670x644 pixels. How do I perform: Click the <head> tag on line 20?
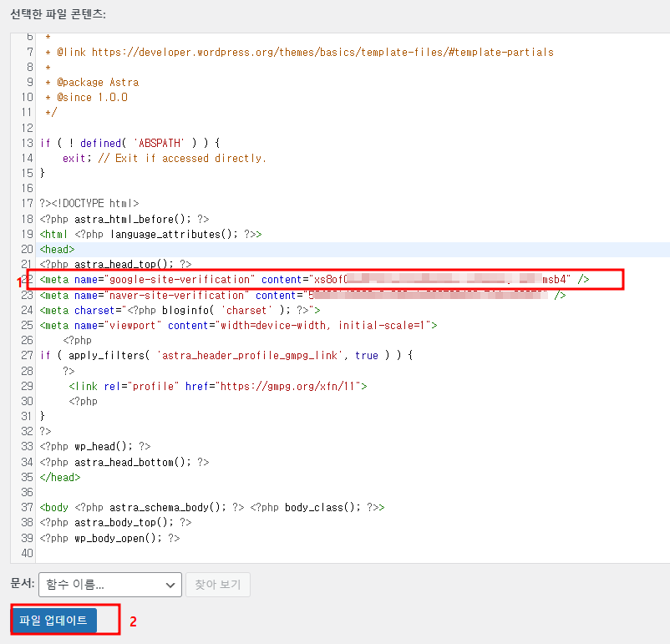(x=58, y=249)
